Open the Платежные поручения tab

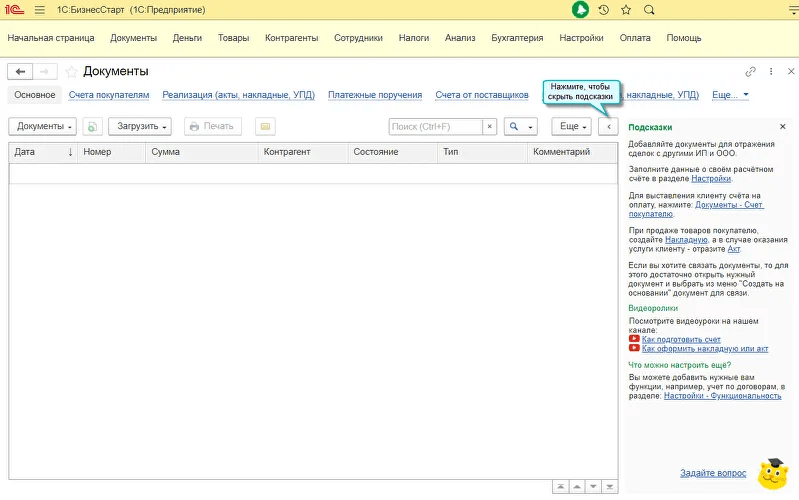pyautogui.click(x=374, y=95)
